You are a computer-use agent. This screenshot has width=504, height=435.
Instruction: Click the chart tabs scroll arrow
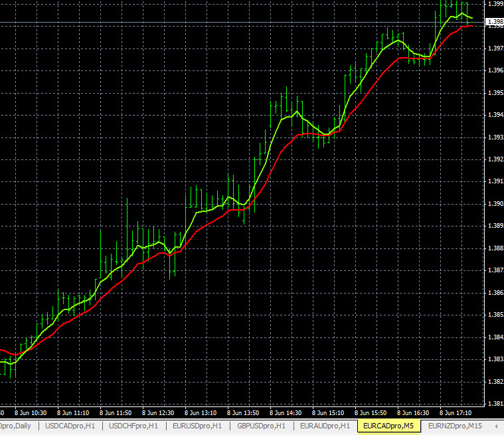point(497,426)
